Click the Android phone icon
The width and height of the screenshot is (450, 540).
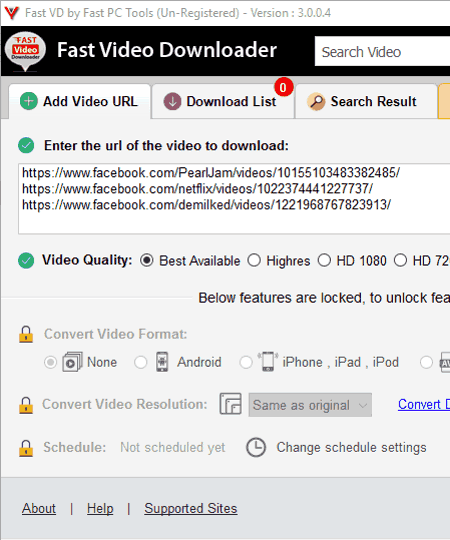pyautogui.click(x=162, y=362)
